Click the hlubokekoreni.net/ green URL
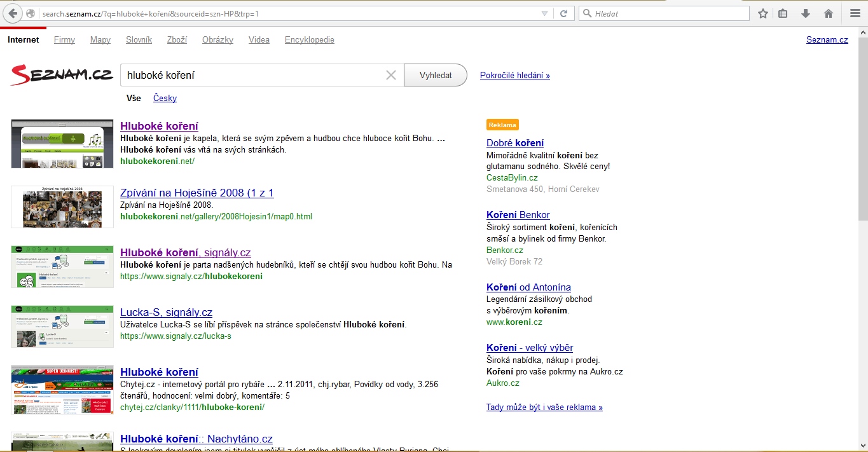 157,161
